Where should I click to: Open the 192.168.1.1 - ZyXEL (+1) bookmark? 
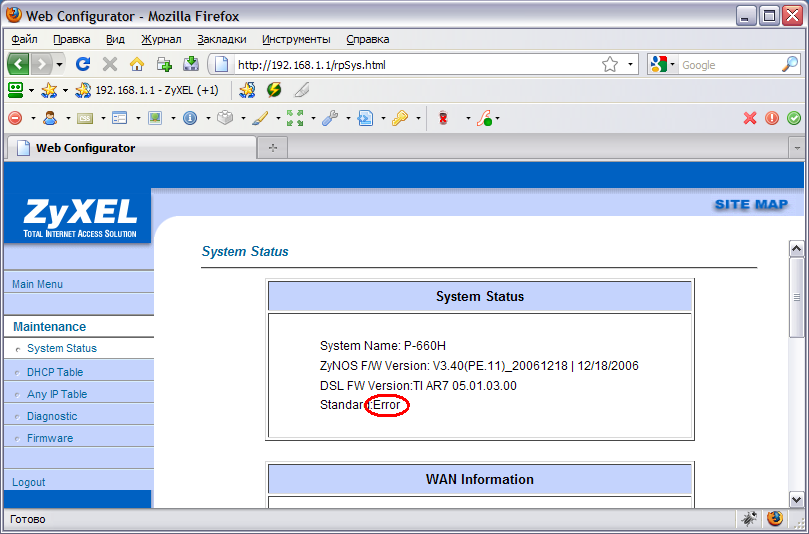tap(147, 90)
